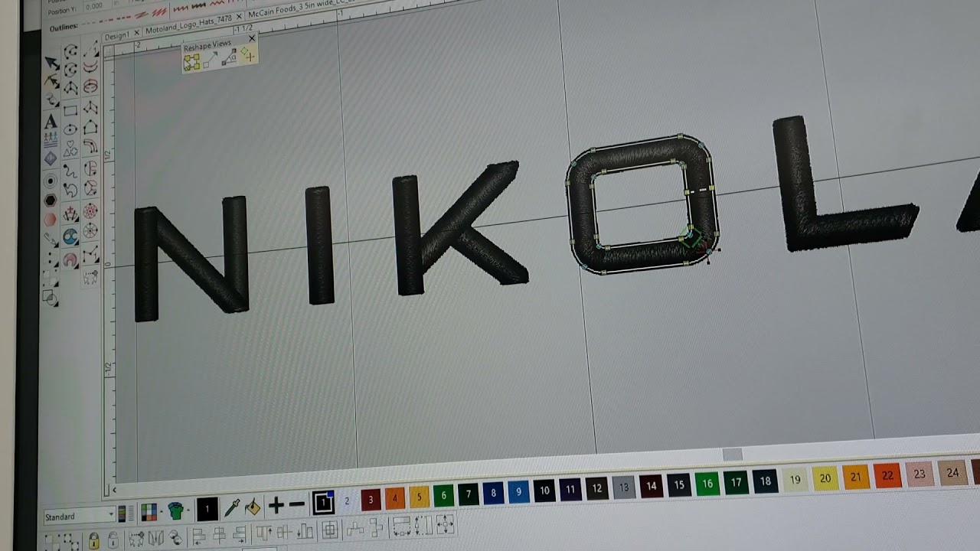Click the blue circular swirl tool icon
This screenshot has height=551, width=980.
pyautogui.click(x=70, y=236)
